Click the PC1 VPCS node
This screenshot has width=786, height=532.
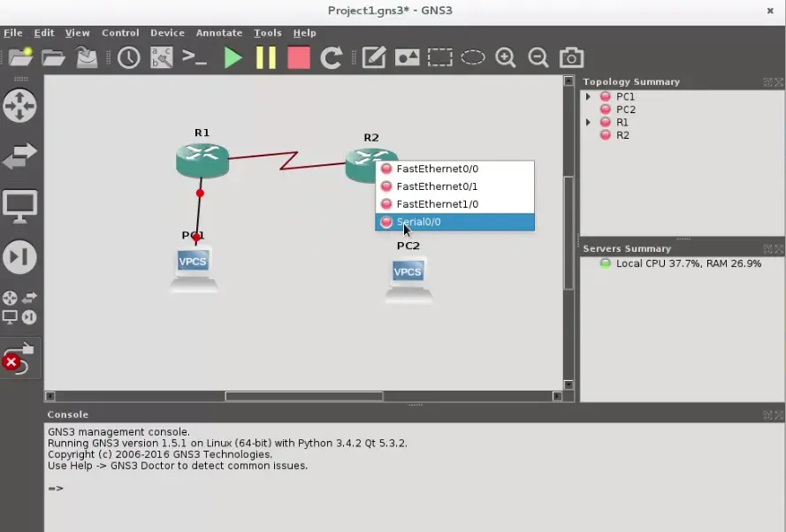click(x=194, y=268)
